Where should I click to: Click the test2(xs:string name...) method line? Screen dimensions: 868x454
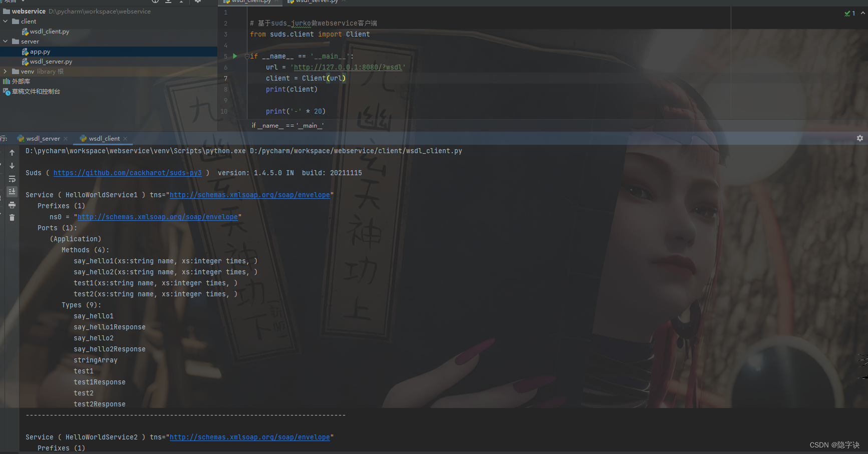pos(156,294)
